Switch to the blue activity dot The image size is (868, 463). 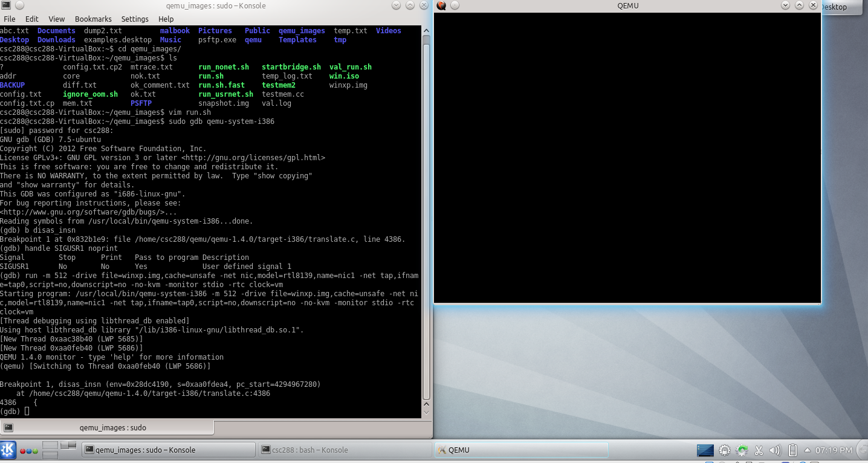tap(29, 451)
